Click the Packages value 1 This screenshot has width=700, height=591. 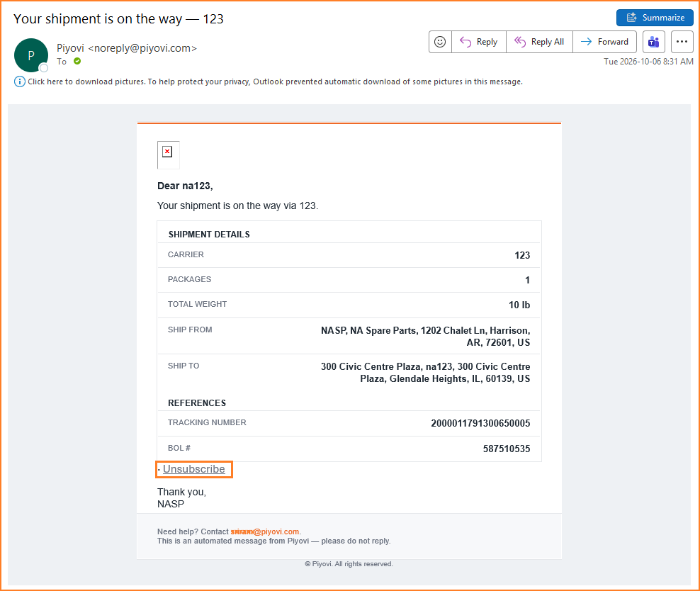point(527,281)
